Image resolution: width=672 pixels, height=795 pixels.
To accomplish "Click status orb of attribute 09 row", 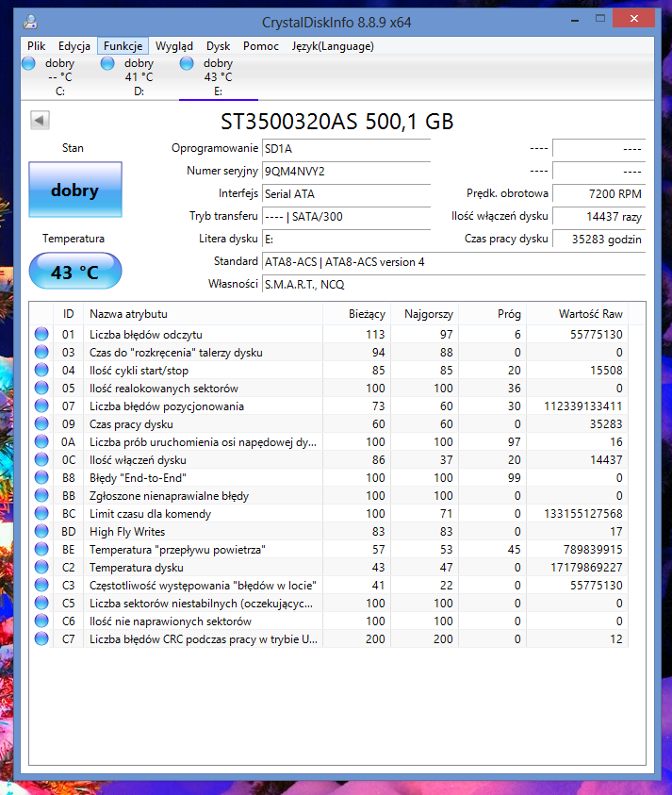I will pos(41,423).
